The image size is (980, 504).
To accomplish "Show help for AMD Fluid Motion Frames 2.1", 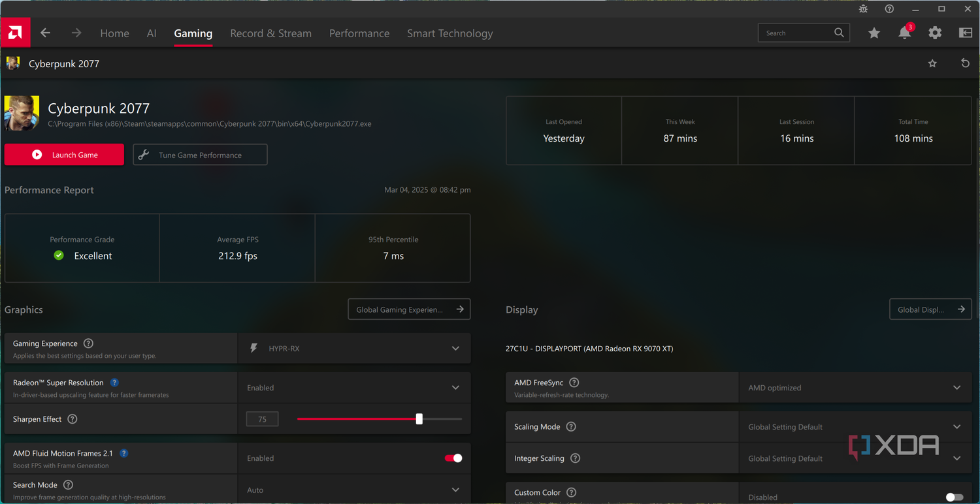I will point(123,453).
